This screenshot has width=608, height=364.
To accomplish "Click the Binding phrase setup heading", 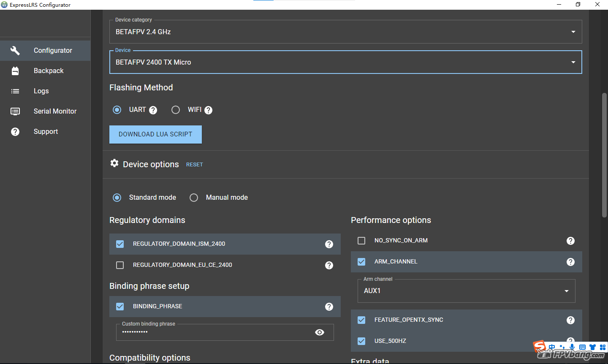I will click(x=149, y=286).
